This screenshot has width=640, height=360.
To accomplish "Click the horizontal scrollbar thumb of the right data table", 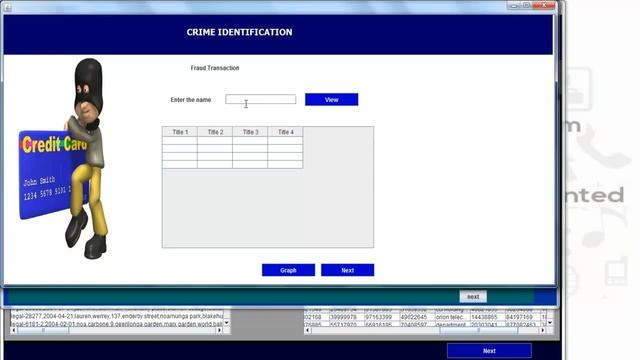I will [x=479, y=330].
